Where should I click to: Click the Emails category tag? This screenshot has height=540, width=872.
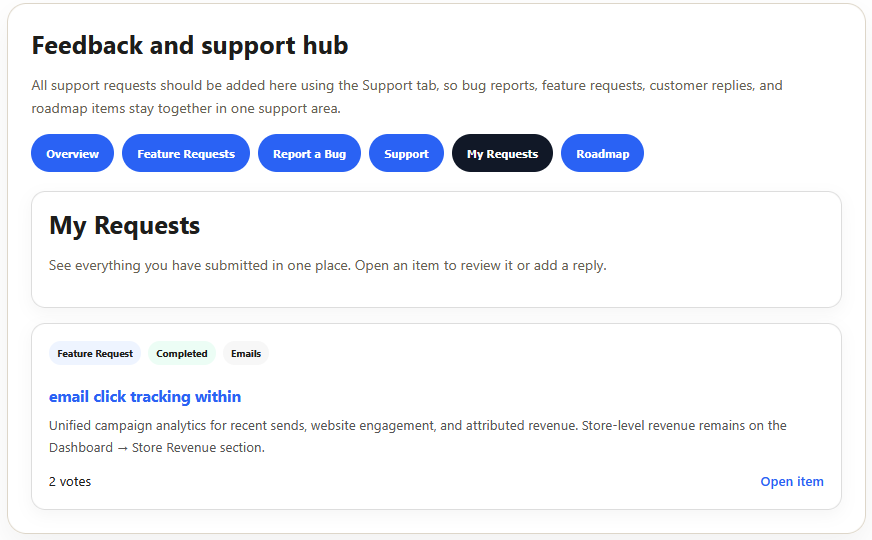coord(246,354)
